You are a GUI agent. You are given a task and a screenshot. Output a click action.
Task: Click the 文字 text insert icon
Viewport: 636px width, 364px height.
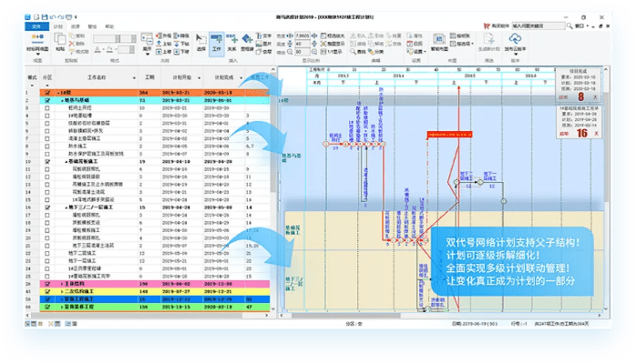259,36
